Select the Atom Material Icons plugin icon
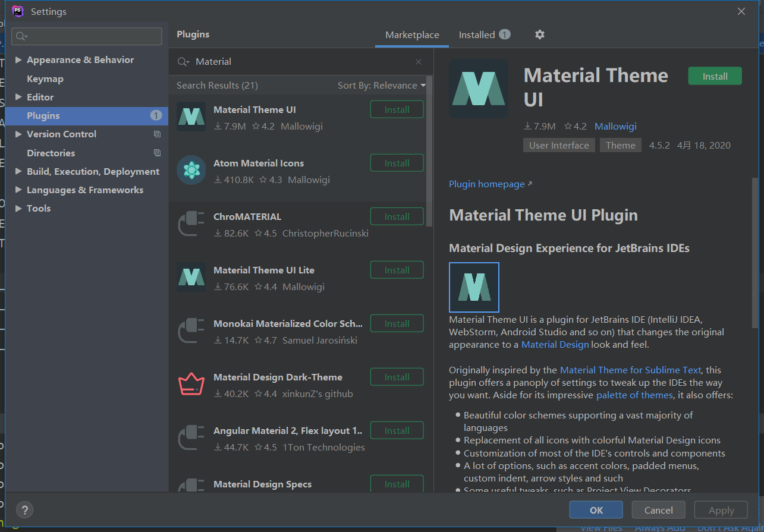 click(x=191, y=169)
